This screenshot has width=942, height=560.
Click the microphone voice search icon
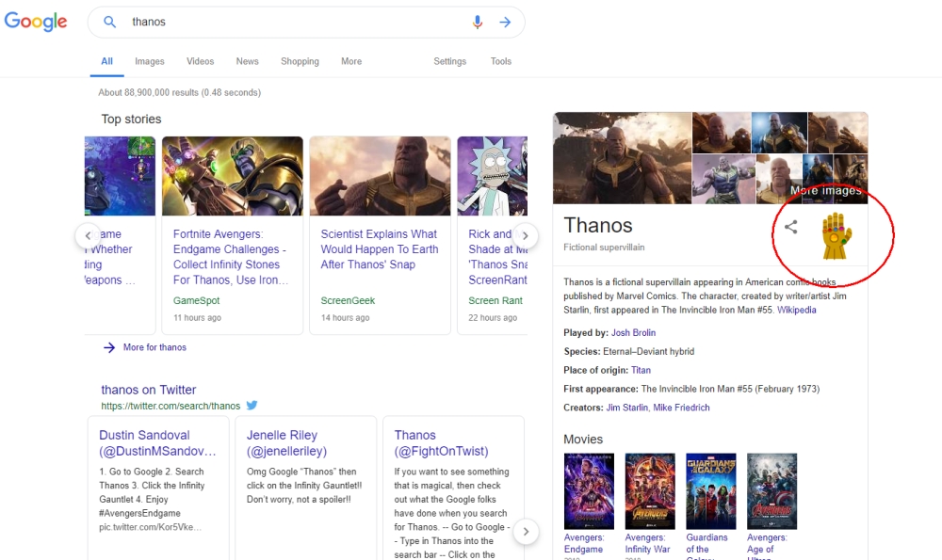tap(478, 22)
